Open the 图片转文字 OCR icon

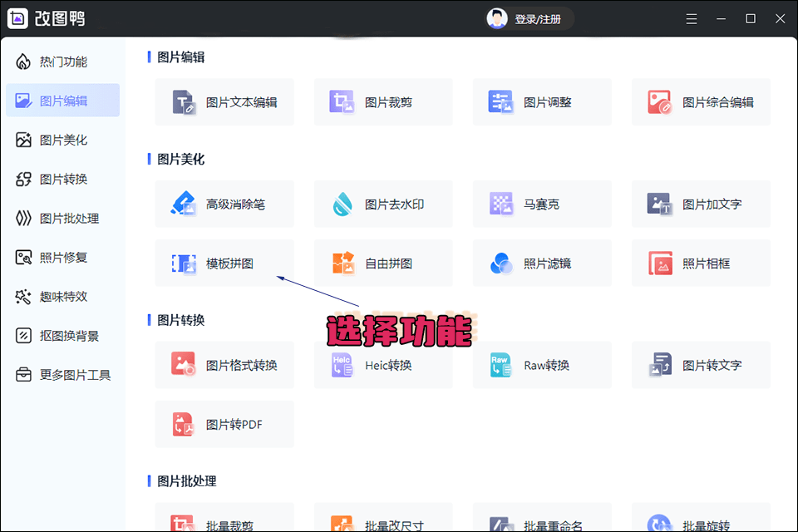[661, 365]
